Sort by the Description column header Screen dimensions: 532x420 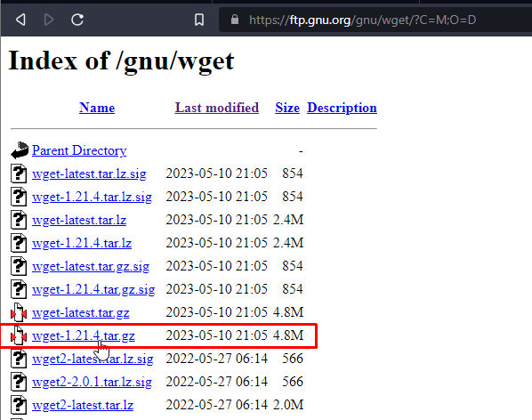342,108
